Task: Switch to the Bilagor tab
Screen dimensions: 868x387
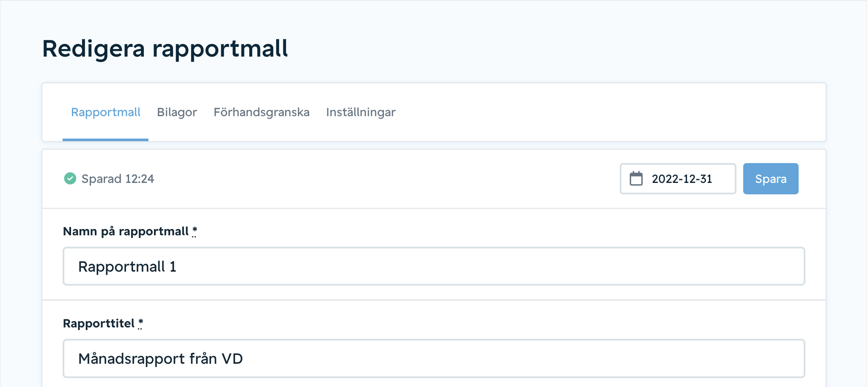Action: click(x=177, y=112)
